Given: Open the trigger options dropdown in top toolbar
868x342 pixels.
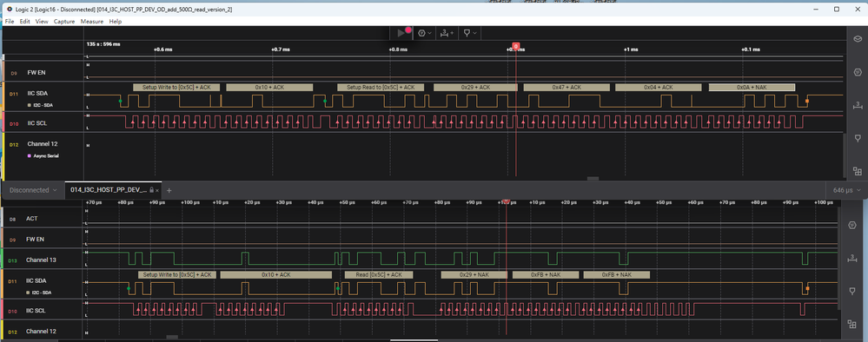Looking at the screenshot, I should 425,33.
